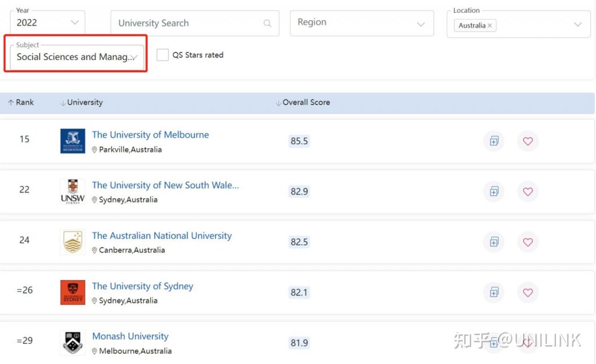Favorite UNSW with the heart icon
The width and height of the screenshot is (596, 364).
click(527, 192)
